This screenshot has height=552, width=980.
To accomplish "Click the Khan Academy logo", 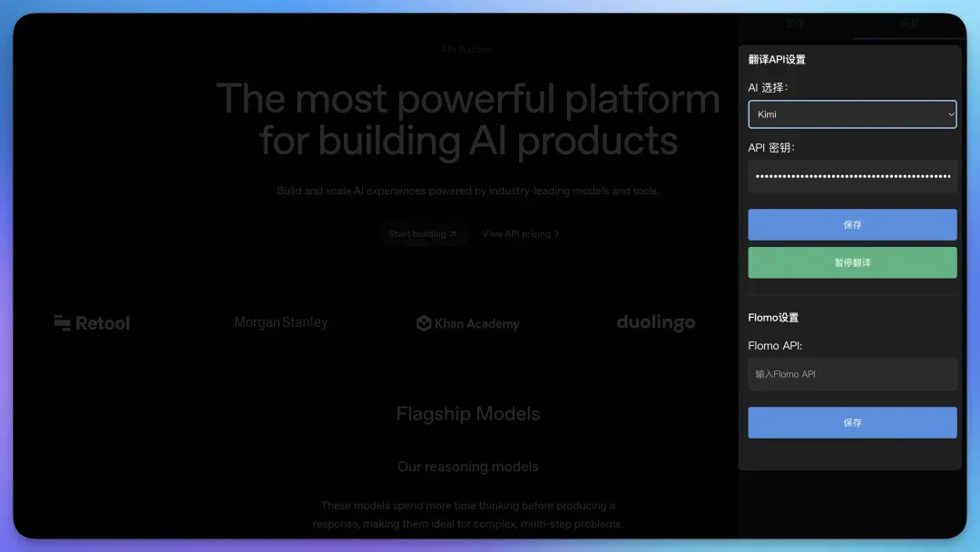I will (467, 323).
